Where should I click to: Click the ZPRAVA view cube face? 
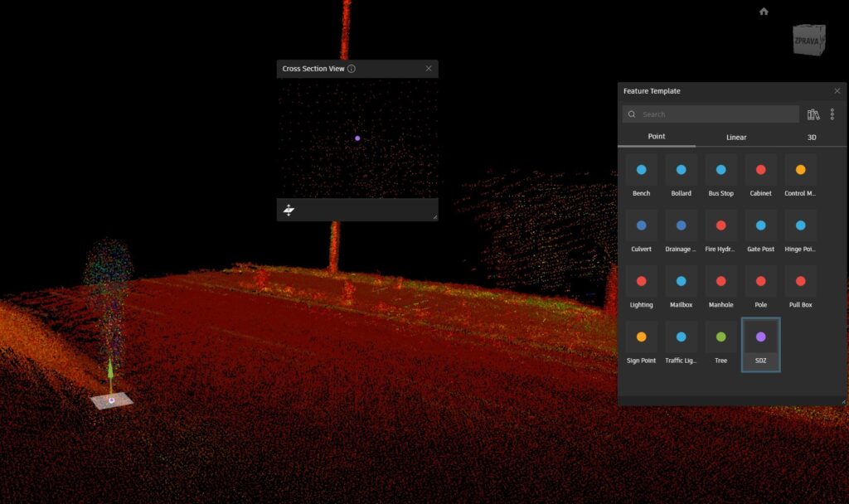(x=808, y=40)
